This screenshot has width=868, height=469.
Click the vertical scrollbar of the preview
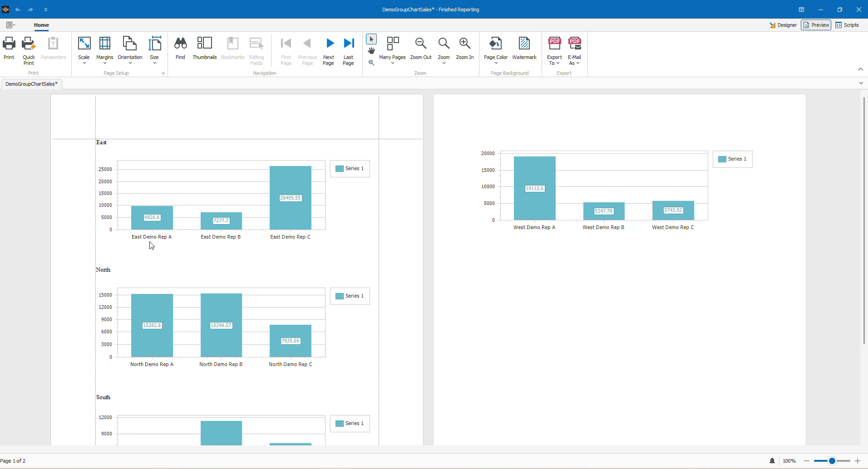point(864,220)
